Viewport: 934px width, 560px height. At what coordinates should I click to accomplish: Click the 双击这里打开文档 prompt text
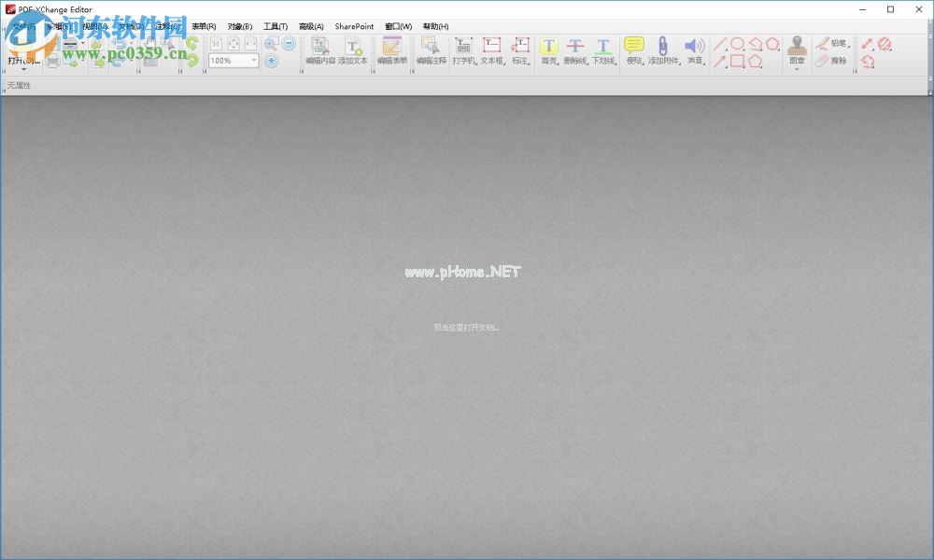click(x=466, y=328)
